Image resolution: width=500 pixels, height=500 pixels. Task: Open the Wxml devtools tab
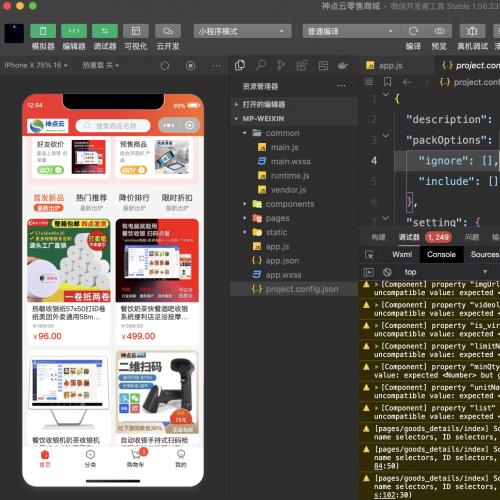(402, 254)
